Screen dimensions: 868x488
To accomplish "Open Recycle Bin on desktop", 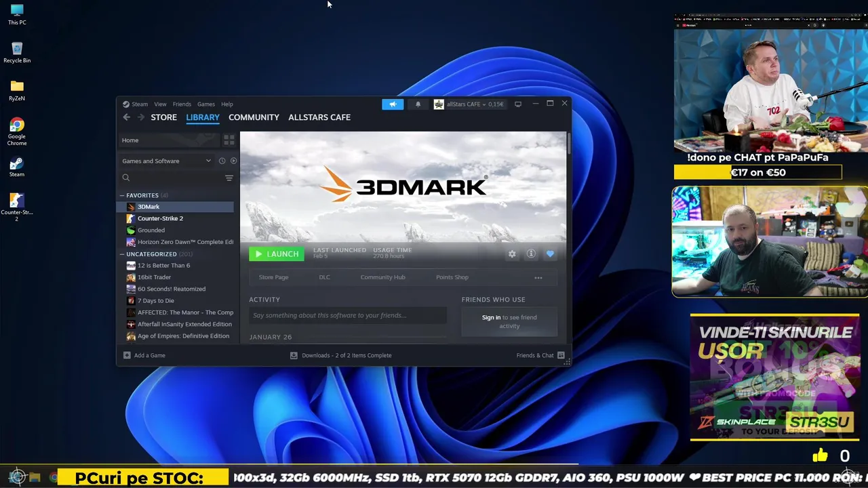I will click(x=17, y=53).
